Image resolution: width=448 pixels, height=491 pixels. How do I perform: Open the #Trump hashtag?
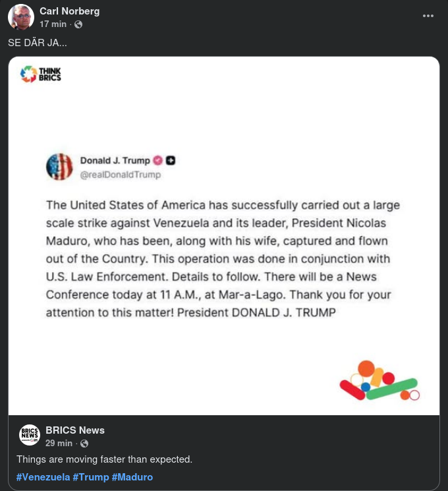coord(91,477)
